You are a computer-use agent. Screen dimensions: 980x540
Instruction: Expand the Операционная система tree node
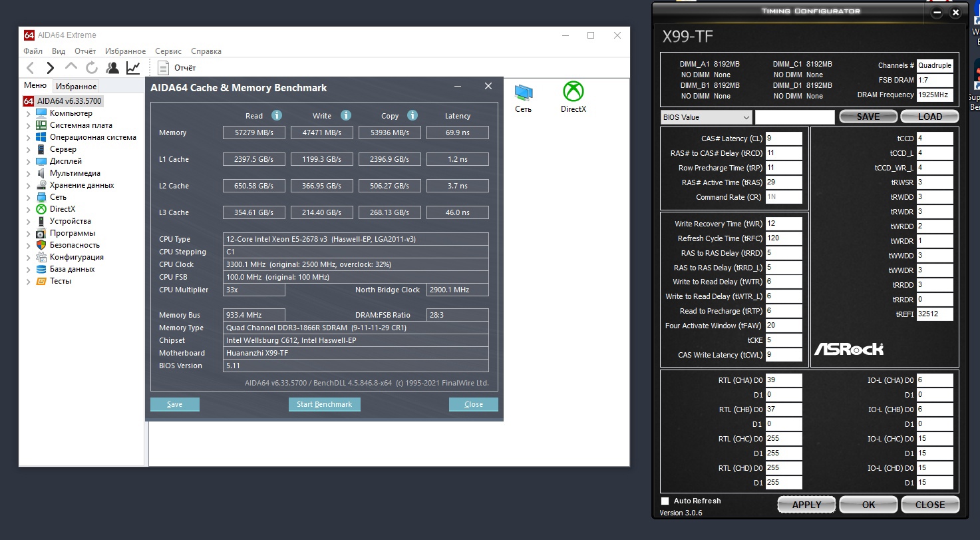click(x=29, y=137)
